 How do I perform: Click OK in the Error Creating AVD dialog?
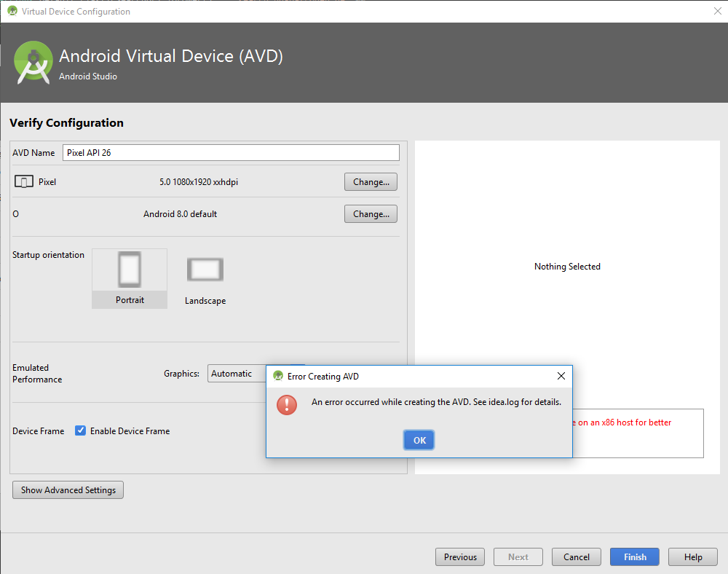pyautogui.click(x=419, y=440)
